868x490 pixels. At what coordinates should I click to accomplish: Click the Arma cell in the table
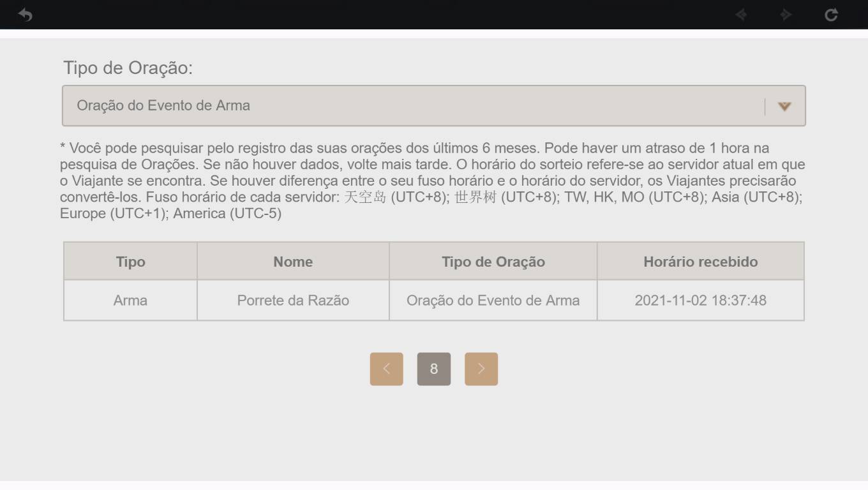130,301
